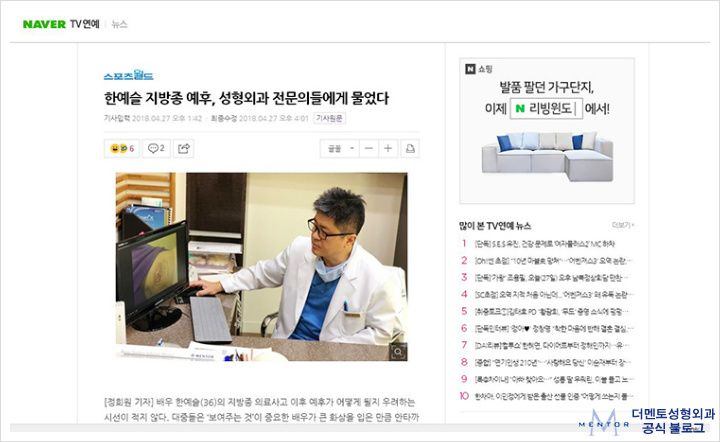Click the sofa advertisement image
The image size is (720, 442).
pos(547,156)
